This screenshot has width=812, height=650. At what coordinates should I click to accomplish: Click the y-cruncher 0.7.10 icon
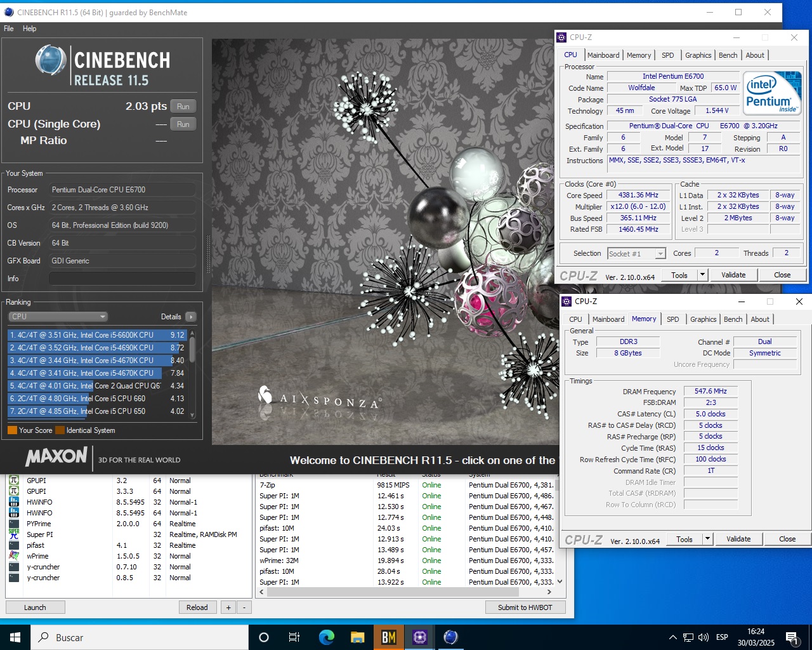tap(13, 567)
